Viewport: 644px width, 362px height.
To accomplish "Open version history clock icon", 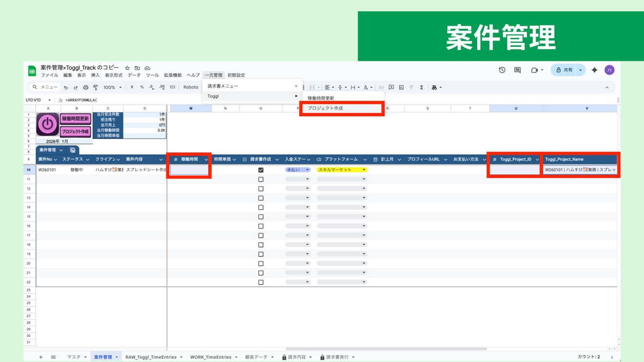I will (502, 70).
